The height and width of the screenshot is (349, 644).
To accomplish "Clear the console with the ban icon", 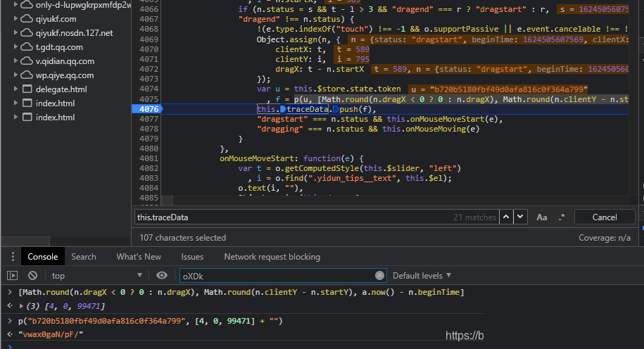I will pyautogui.click(x=32, y=275).
